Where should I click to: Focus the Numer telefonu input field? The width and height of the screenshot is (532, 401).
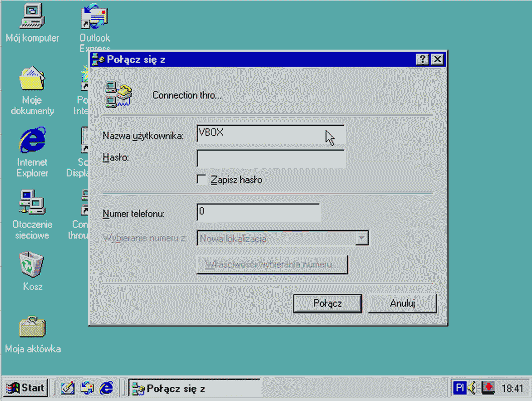259,213
